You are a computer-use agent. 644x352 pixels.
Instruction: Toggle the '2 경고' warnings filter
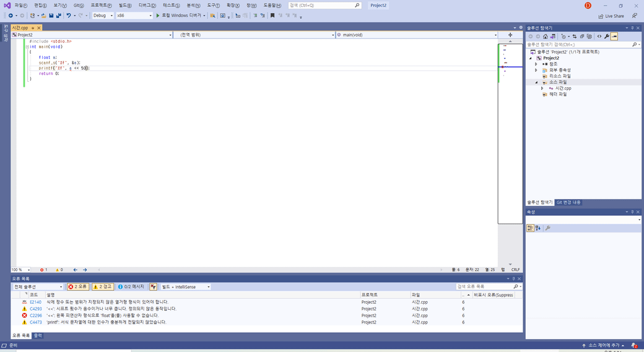(103, 287)
